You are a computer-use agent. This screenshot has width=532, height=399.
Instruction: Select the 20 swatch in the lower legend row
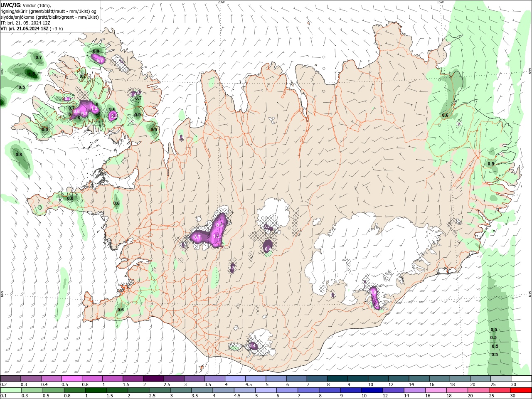click(x=478, y=390)
